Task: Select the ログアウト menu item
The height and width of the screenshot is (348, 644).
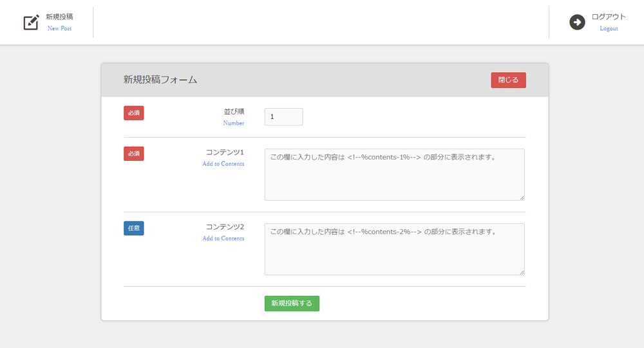Action: [x=609, y=17]
